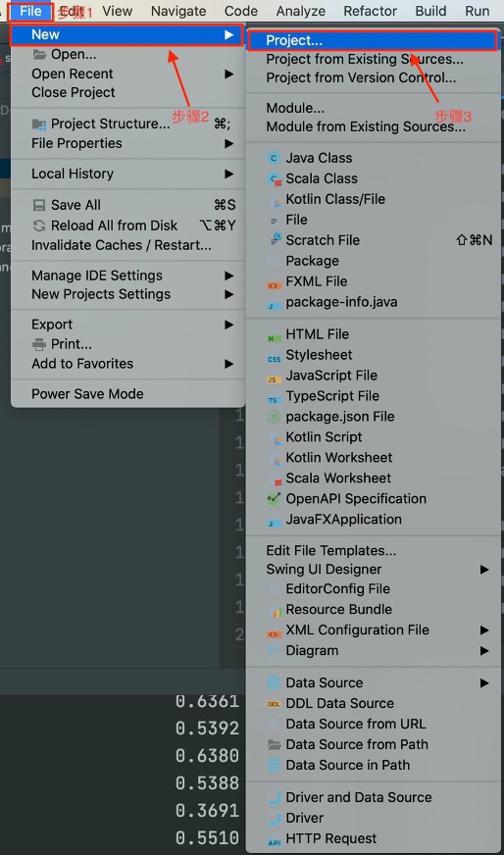The image size is (504, 855).
Task: Click the Save All disk icon
Action: coord(38,205)
